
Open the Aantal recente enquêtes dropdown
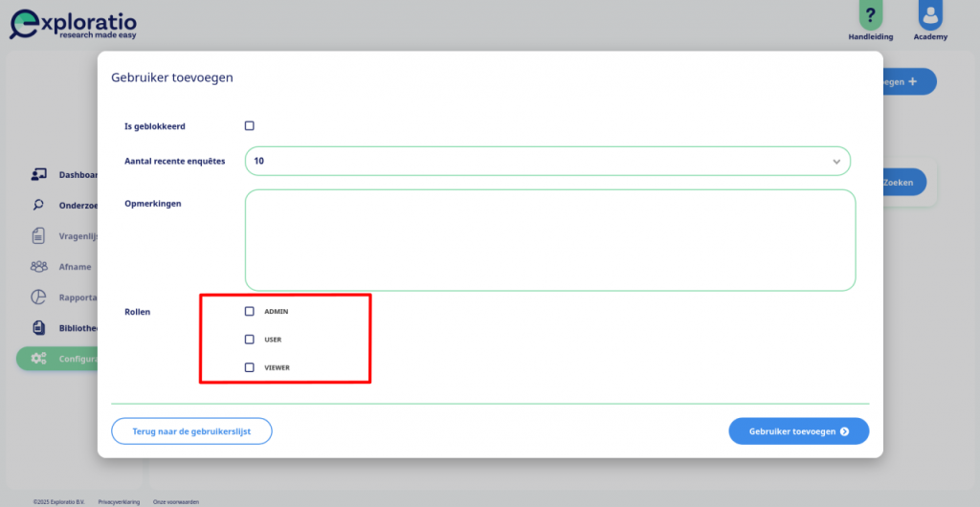tap(547, 161)
